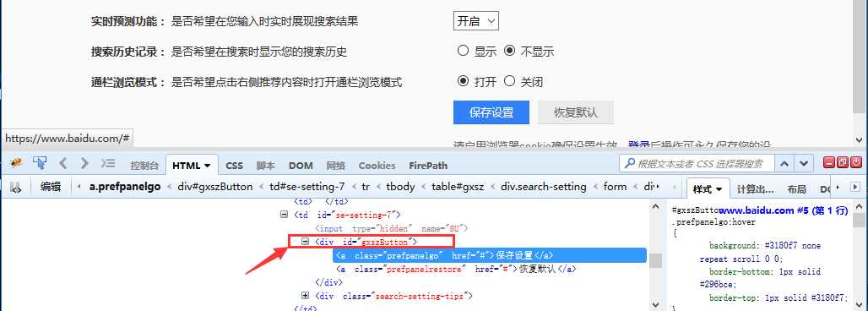The width and height of the screenshot is (868, 311).
Task: Collapse the div gxszButton node
Action: tap(305, 242)
